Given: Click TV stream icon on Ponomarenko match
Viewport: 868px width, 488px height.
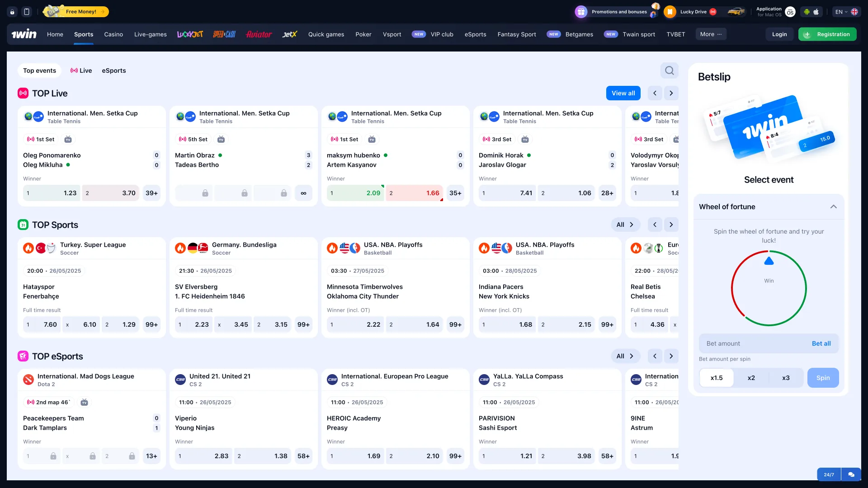Looking at the screenshot, I should 68,139.
